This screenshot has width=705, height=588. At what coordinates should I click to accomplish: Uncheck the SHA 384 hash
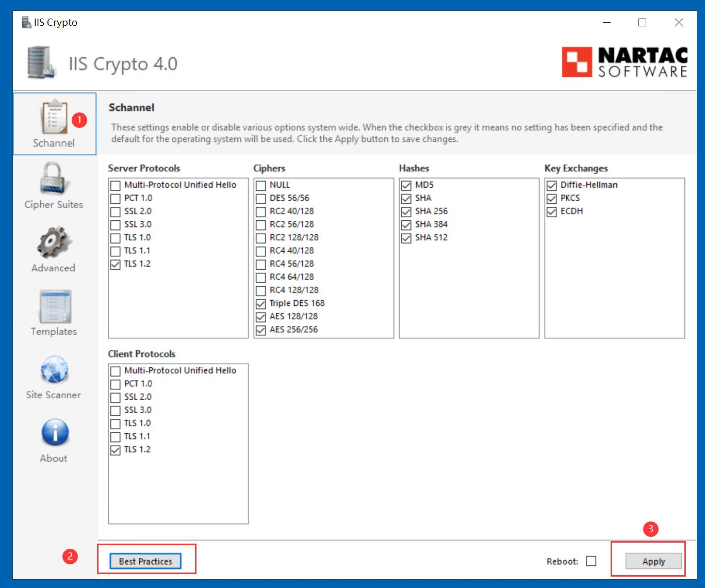pyautogui.click(x=406, y=225)
